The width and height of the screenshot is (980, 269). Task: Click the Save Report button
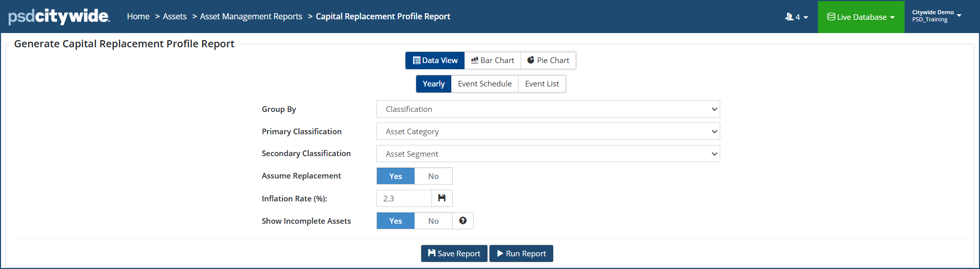pos(454,253)
